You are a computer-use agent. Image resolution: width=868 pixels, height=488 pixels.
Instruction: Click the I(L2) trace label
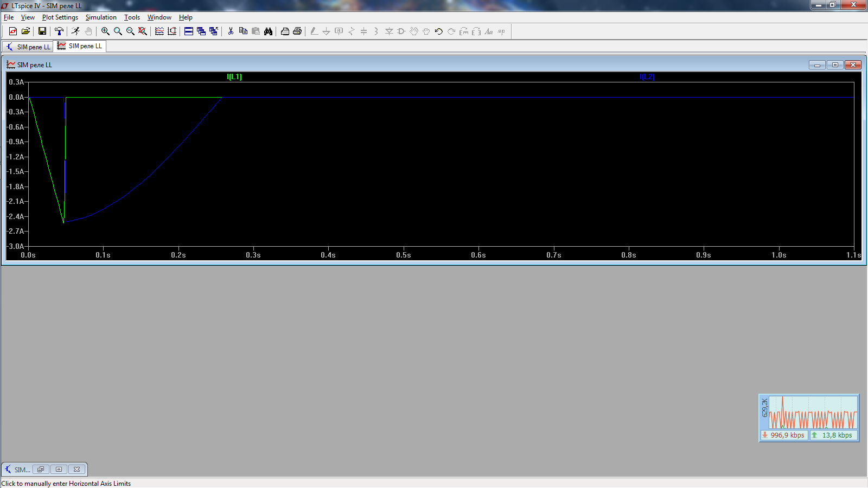647,77
